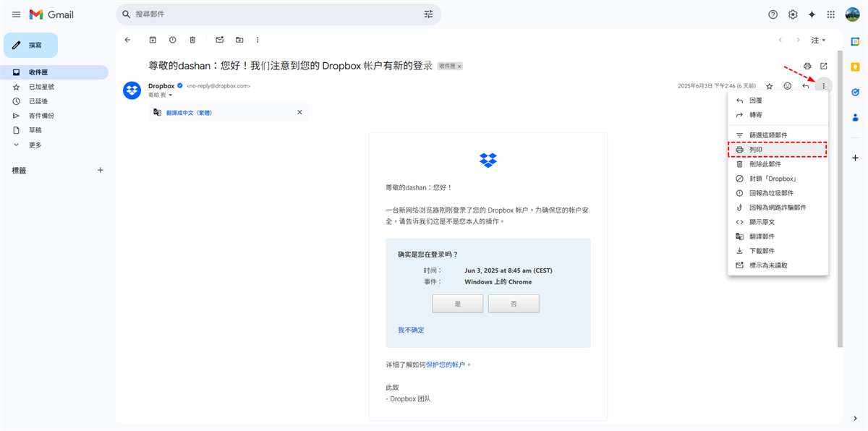Screen dimensions: 868x431
Task: Choose 刪除此郵件 menu entry
Action: click(x=778, y=164)
